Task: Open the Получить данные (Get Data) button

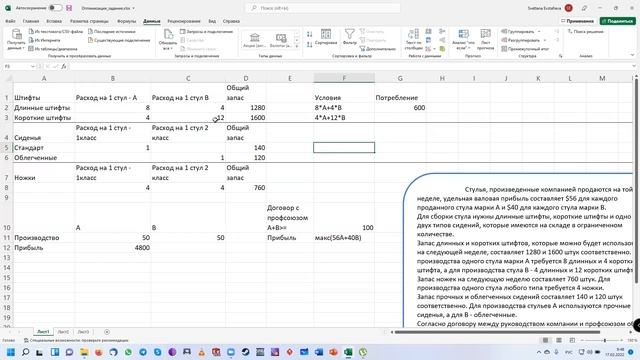Action: coord(16,40)
